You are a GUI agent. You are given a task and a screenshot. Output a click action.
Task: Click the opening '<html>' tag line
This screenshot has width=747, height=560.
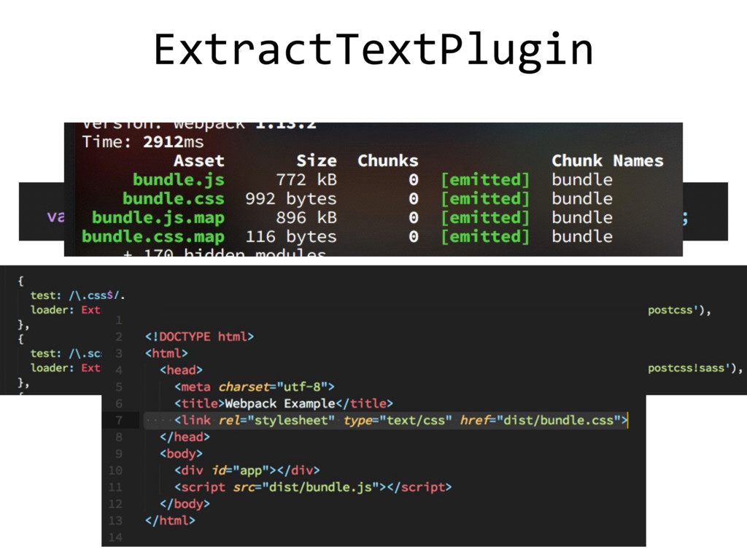(167, 354)
